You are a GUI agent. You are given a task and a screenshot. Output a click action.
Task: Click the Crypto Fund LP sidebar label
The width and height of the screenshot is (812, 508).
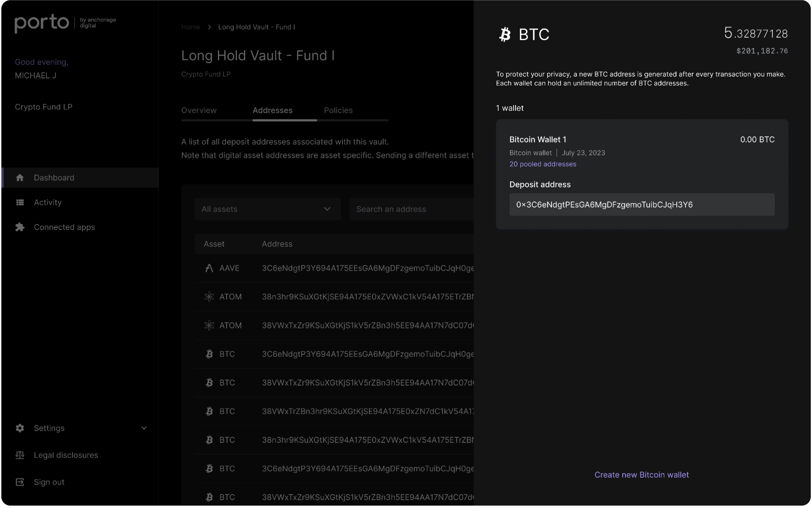point(43,107)
